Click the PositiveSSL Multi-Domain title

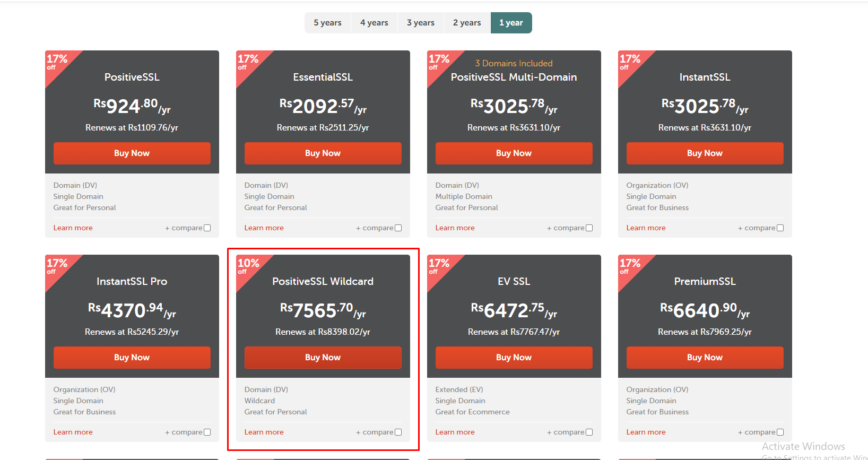pyautogui.click(x=514, y=77)
